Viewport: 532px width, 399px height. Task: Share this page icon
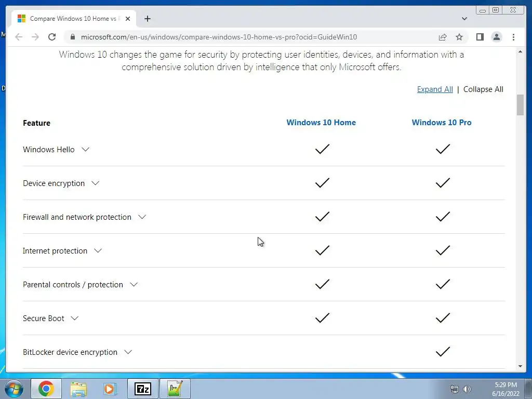pyautogui.click(x=443, y=37)
